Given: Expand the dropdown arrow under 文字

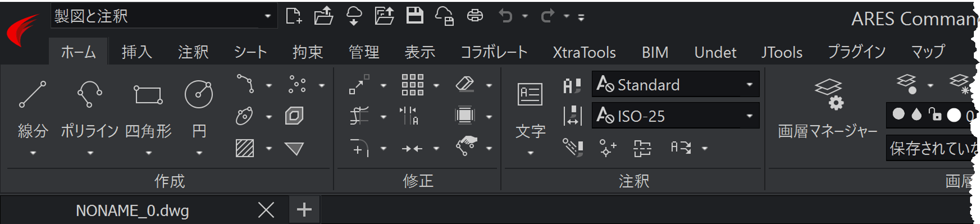Looking at the screenshot, I should tap(530, 153).
